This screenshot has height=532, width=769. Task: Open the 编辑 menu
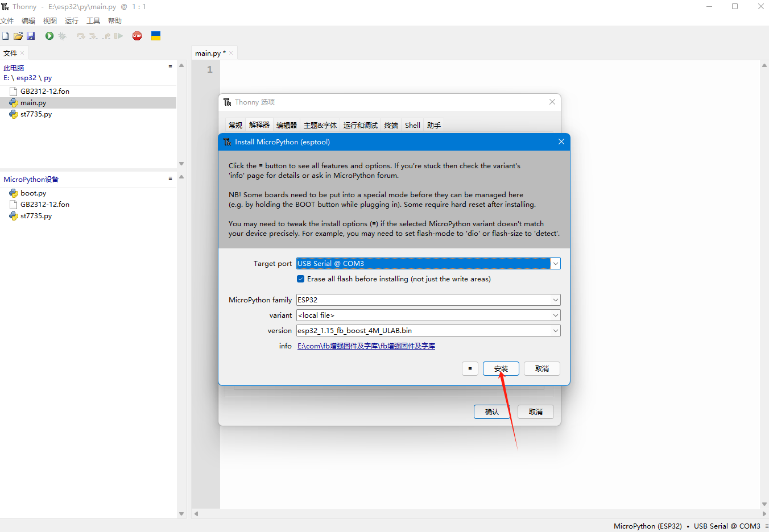coord(28,21)
